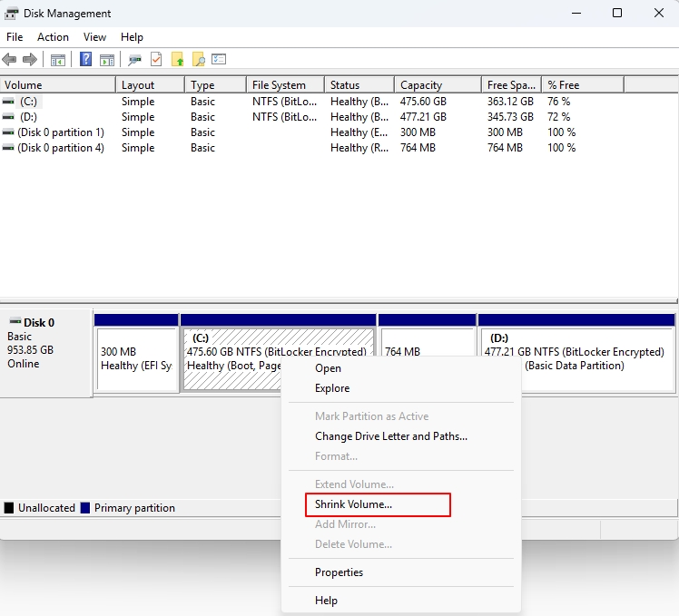The image size is (679, 616).
Task: Click the Back arrow toolbar icon
Action: pos(10,60)
